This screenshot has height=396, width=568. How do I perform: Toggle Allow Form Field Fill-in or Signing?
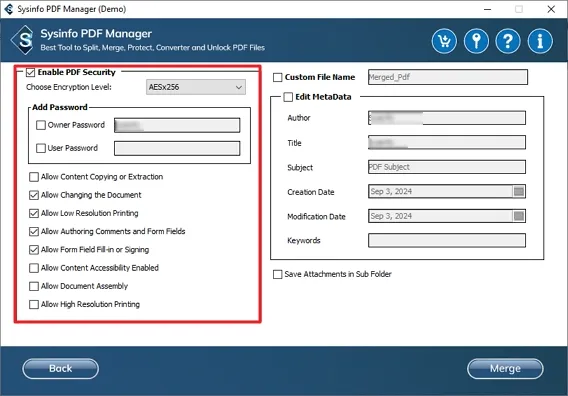pos(34,250)
